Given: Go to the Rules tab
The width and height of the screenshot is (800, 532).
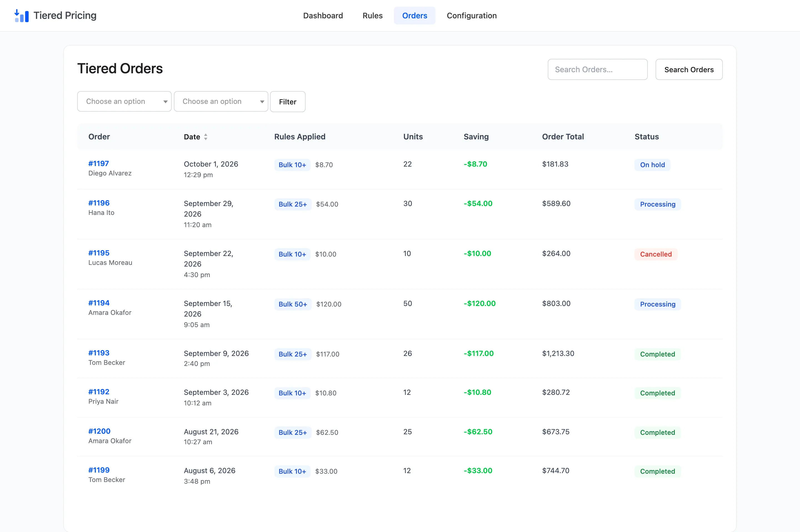Looking at the screenshot, I should click(x=372, y=16).
